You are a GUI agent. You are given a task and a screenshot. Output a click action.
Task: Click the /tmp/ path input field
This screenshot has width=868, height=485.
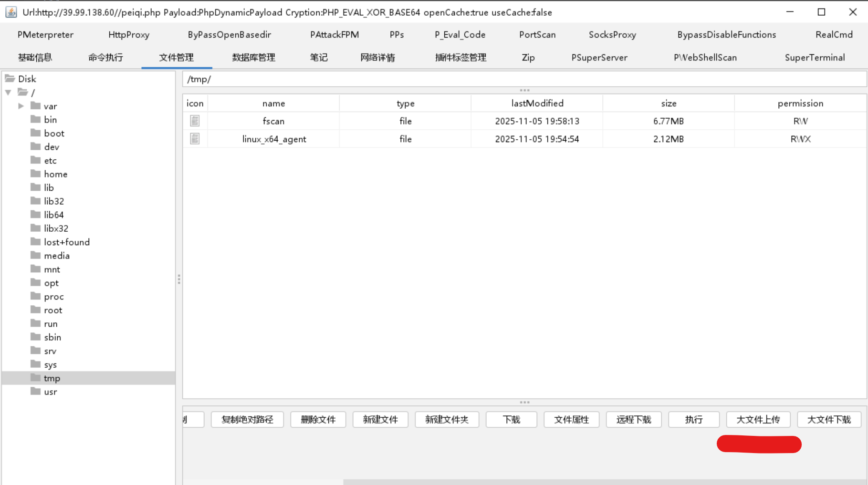coord(524,79)
